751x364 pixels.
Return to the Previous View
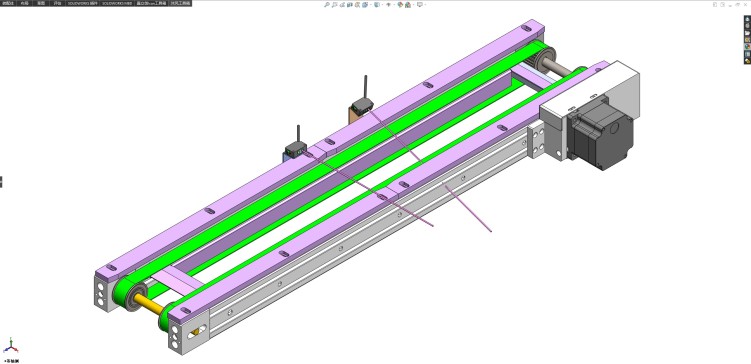[342, 5]
